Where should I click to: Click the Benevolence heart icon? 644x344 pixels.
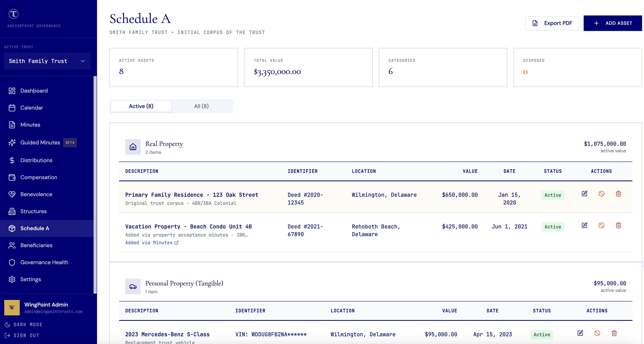pyautogui.click(x=12, y=194)
